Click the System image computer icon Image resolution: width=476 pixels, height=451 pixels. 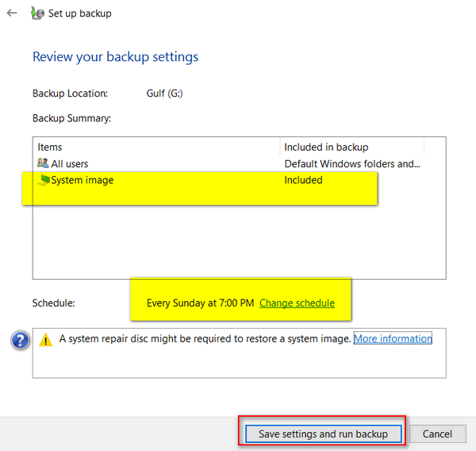tap(44, 180)
